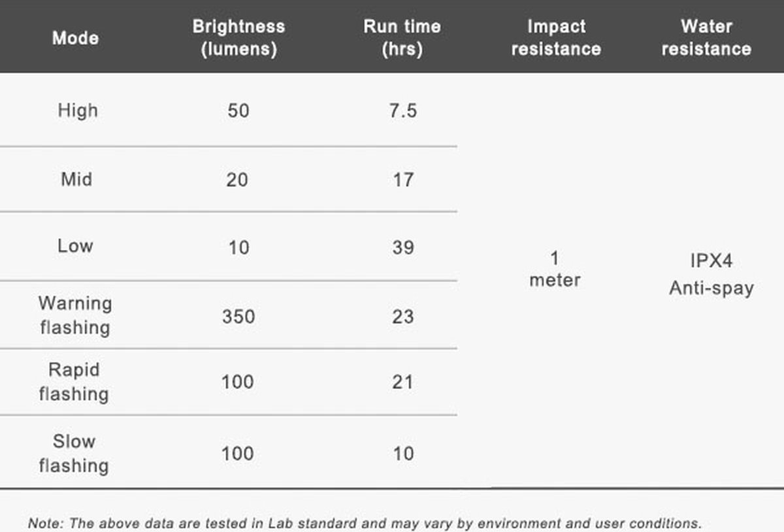
Task: Click the Slow flashing mode label
Action: coord(74,453)
